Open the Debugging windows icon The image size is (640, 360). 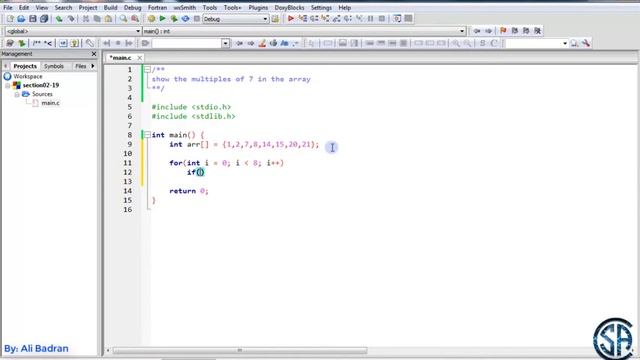(397, 19)
